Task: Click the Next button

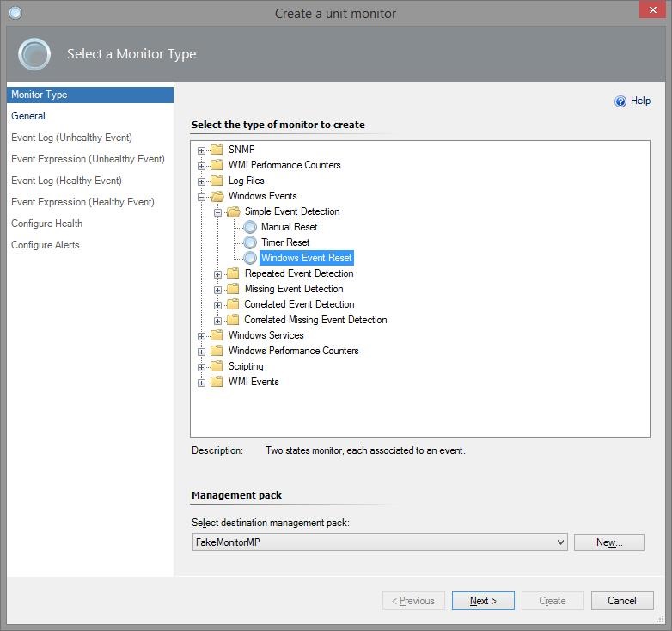Action: coord(483,601)
